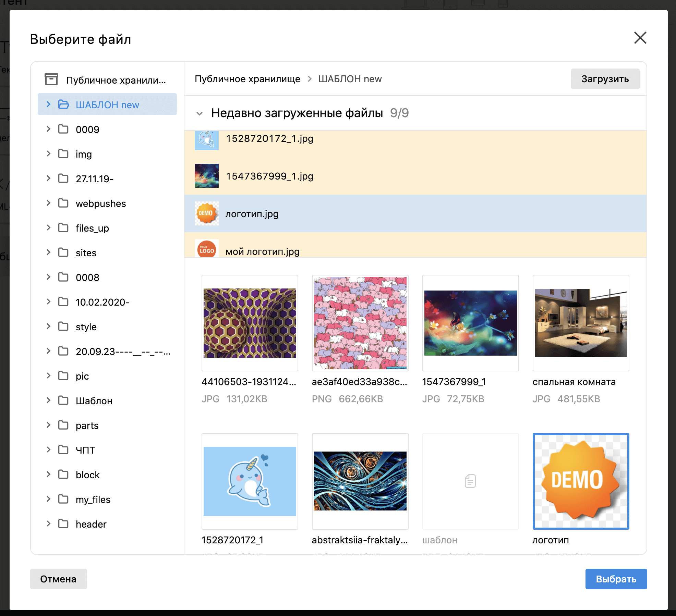676x616 pixels.
Task: Click the open folder icon for ШАБЛОН new
Action: [63, 104]
